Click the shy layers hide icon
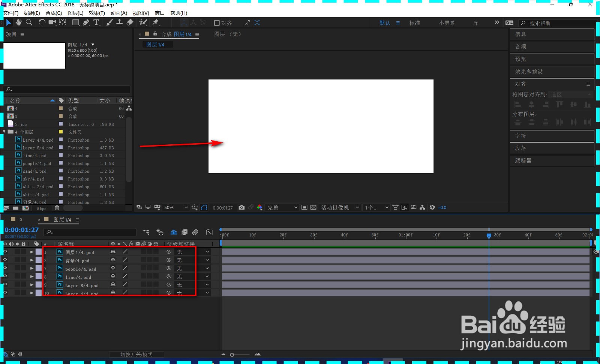600x364 pixels. (174, 232)
